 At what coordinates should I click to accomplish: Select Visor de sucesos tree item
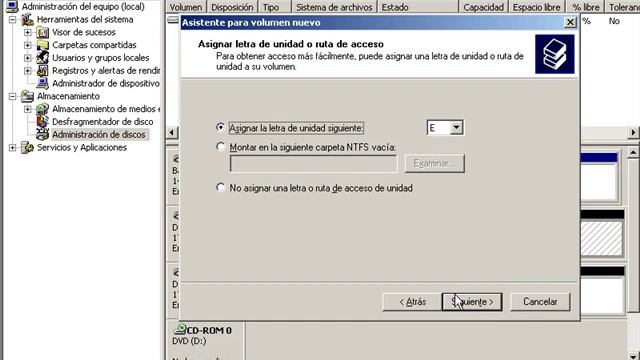click(x=84, y=32)
